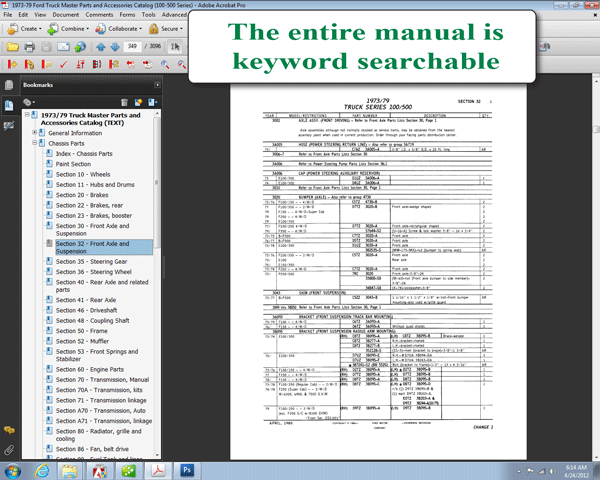This screenshot has width=600, height=480.
Task: Open Windows Explorer from the taskbar
Action: tap(70, 471)
